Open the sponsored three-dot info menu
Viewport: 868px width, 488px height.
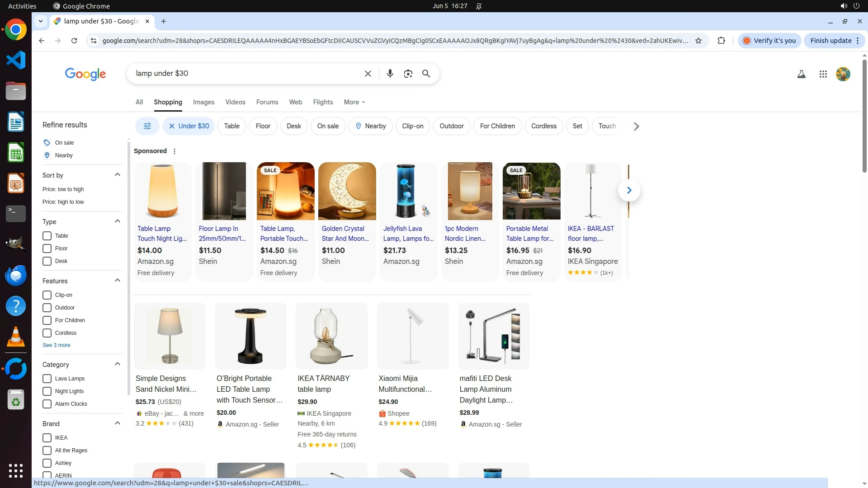coord(175,151)
